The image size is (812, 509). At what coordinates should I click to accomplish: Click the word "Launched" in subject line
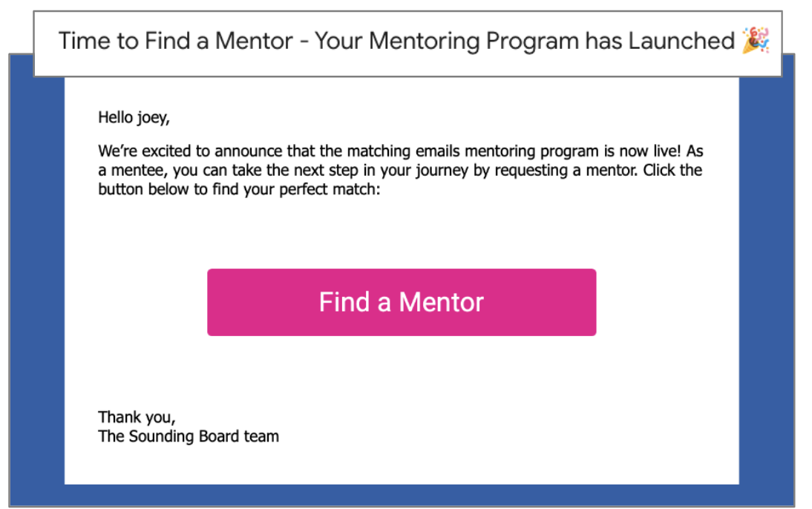pyautogui.click(x=681, y=41)
